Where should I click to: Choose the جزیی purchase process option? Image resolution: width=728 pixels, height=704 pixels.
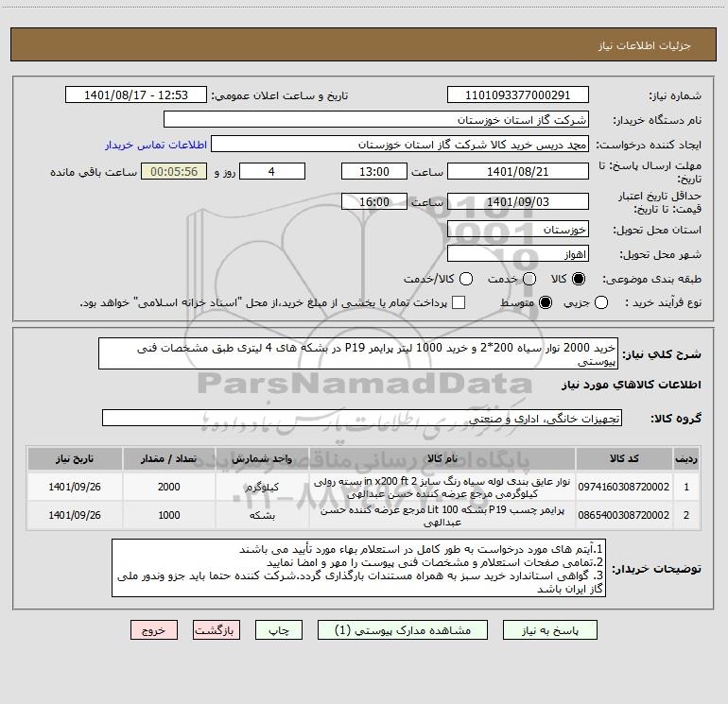pos(601,303)
